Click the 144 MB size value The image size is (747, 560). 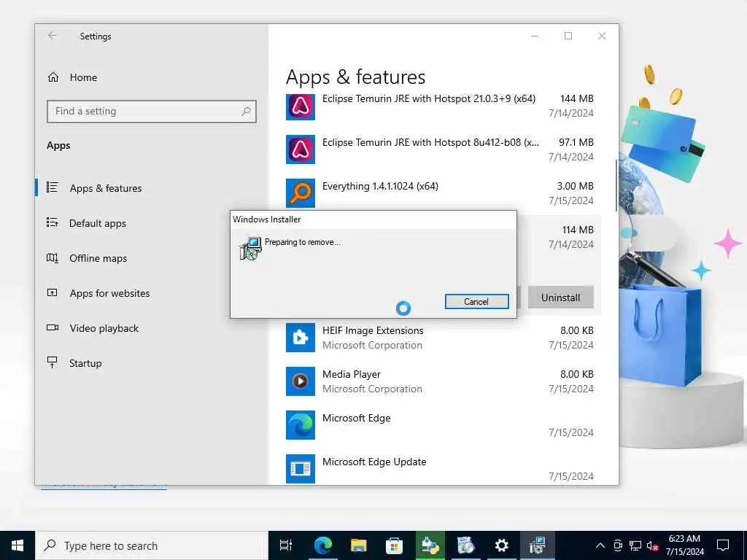577,98
